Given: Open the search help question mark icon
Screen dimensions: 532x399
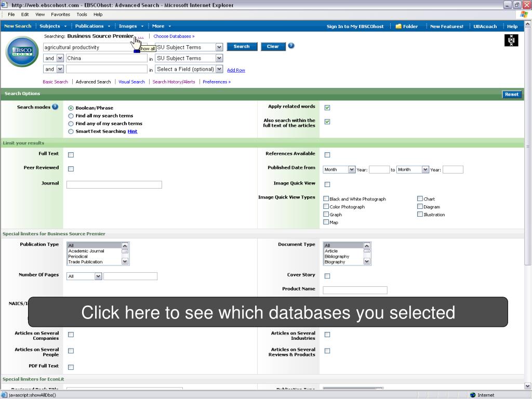Looking at the screenshot, I should [291, 46].
